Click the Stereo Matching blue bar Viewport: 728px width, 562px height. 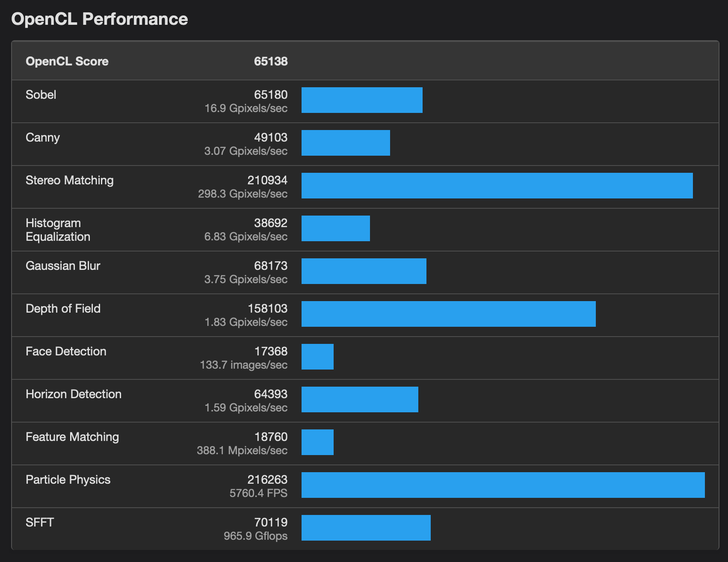point(497,186)
